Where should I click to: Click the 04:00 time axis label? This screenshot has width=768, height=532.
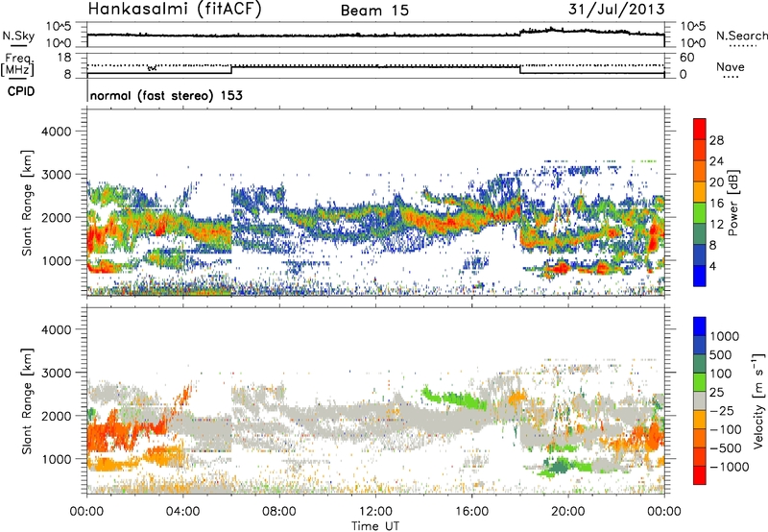click(x=182, y=512)
